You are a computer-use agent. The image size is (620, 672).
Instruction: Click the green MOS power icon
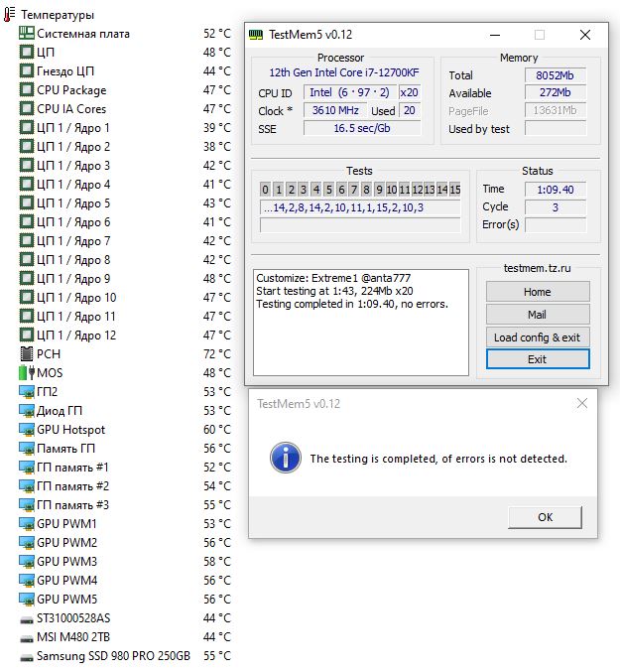(27, 373)
